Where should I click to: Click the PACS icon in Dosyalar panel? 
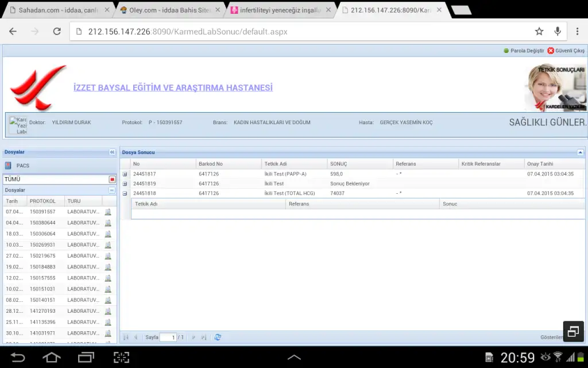(x=8, y=166)
